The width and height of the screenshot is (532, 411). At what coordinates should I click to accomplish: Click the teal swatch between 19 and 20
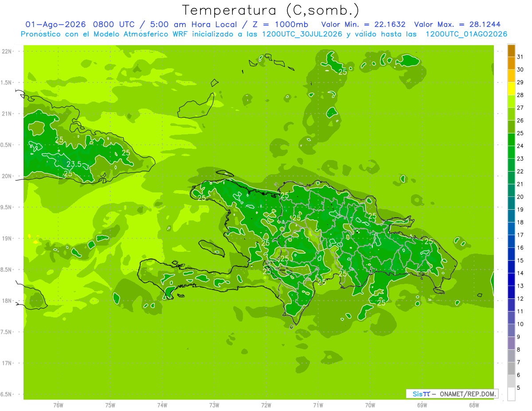click(511, 203)
